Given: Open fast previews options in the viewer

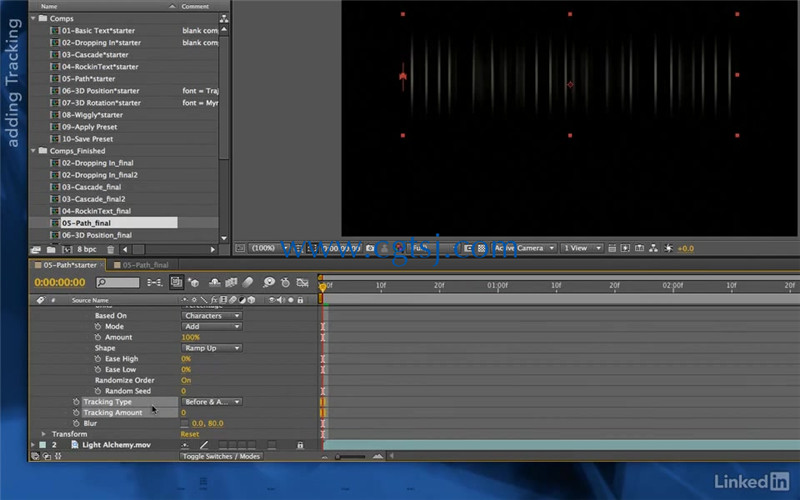Looking at the screenshot, I should (625, 248).
